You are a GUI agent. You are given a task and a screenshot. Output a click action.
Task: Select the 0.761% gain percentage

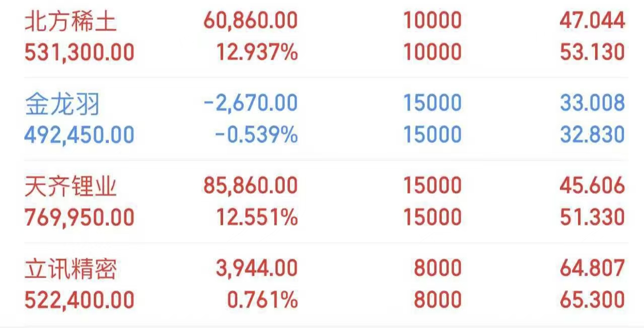[x=262, y=300]
